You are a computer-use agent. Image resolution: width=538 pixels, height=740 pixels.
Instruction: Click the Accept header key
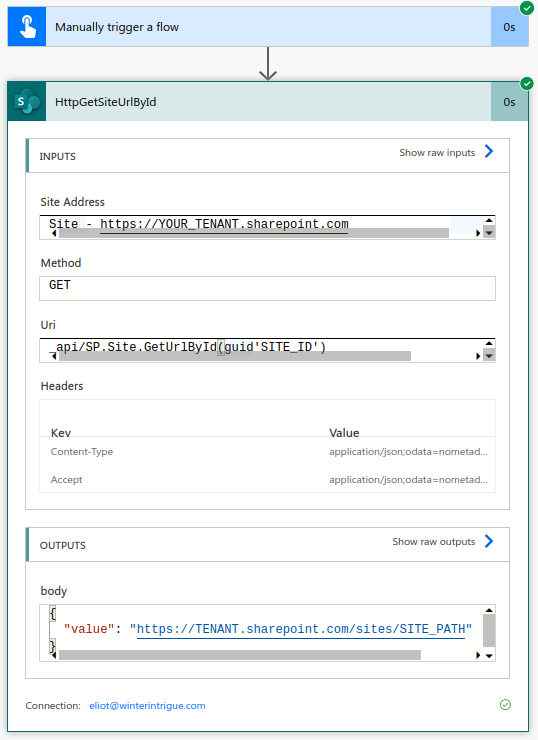point(67,479)
